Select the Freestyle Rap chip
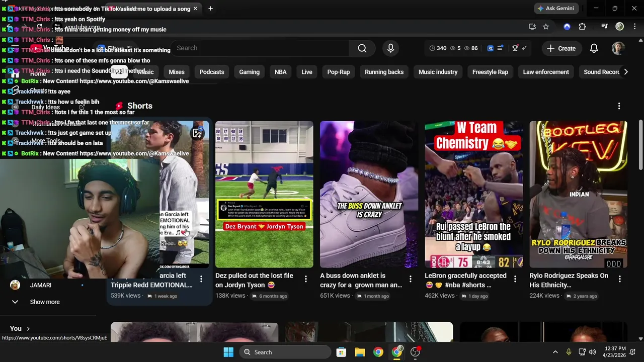Screen dimensions: 644x362 [x=490, y=72]
